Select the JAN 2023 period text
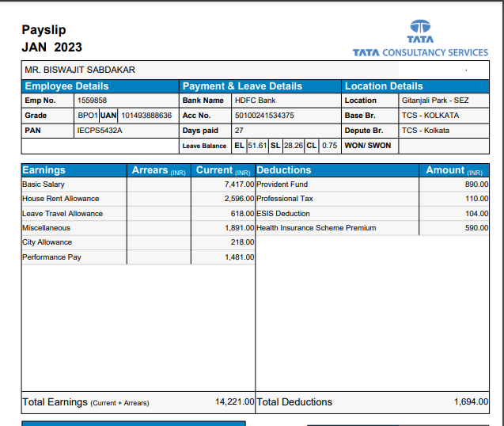This screenshot has height=426, width=504. point(51,48)
